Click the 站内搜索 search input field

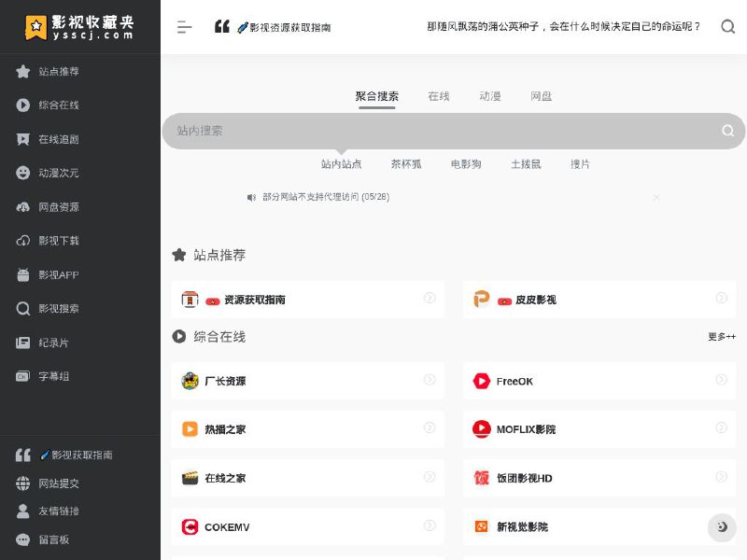pos(439,131)
